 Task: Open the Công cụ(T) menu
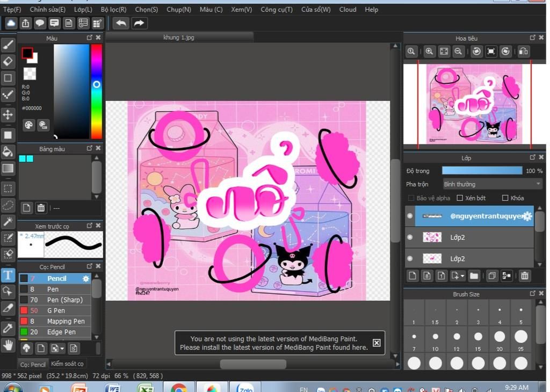click(x=277, y=10)
